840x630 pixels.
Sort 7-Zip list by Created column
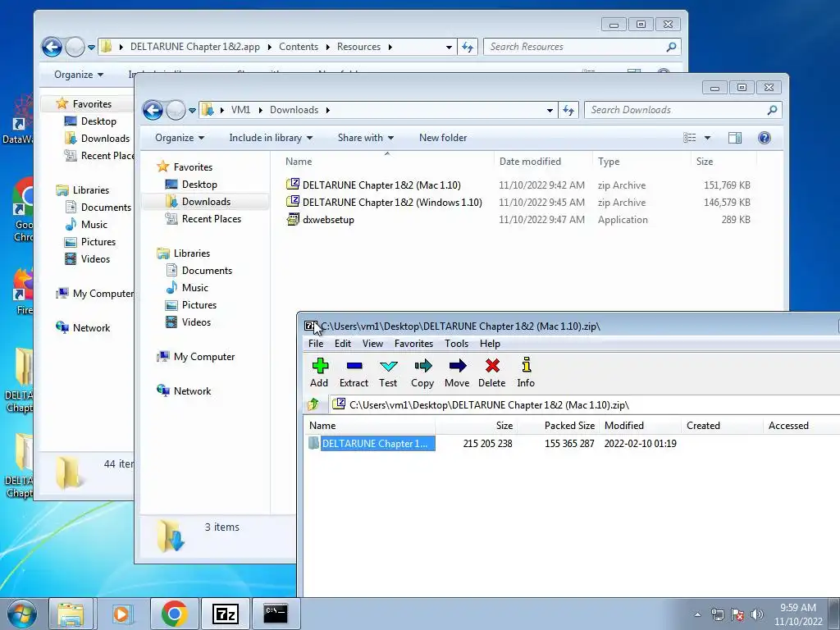[703, 426]
